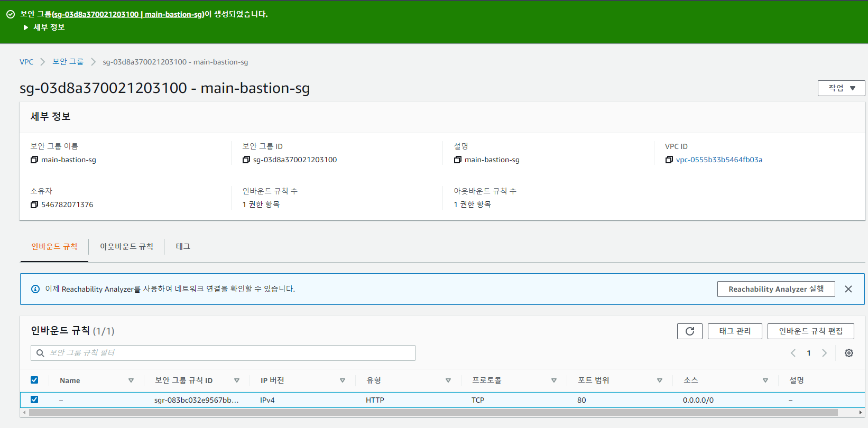Open the security group link in success banner
The width and height of the screenshot is (868, 428).
127,14
